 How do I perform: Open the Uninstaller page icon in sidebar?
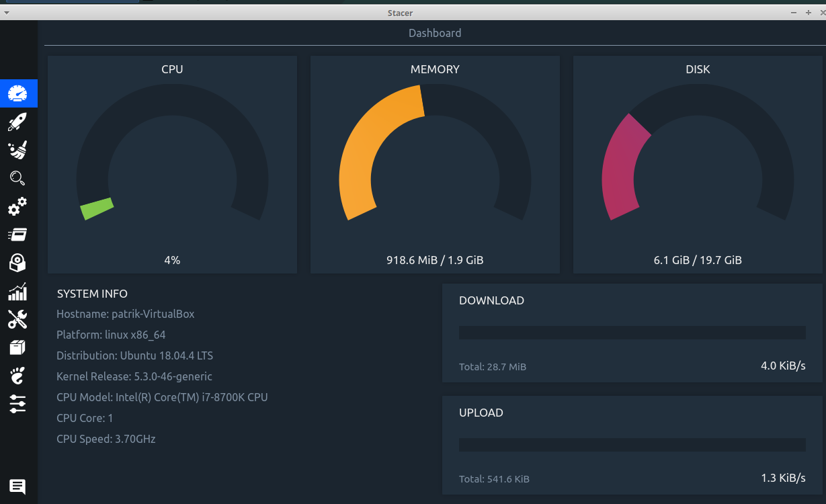tap(17, 263)
